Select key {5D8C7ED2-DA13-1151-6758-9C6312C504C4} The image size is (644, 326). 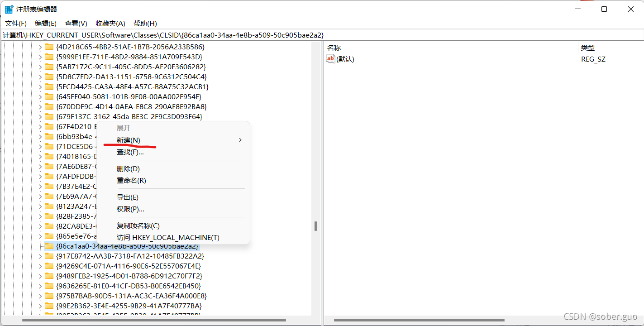[131, 77]
